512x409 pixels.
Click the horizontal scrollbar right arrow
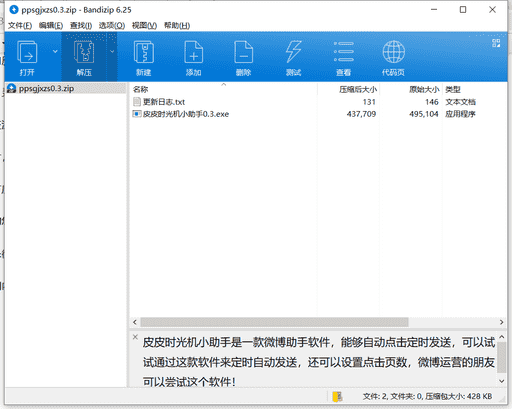501,322
